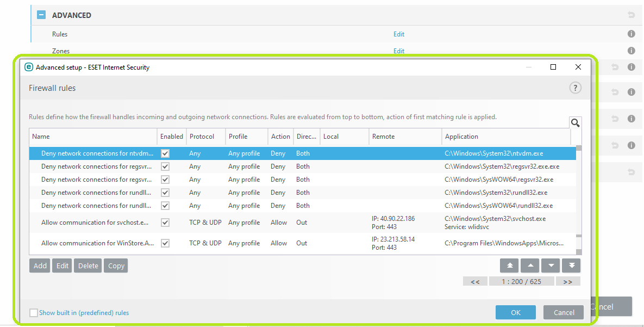
Task: Sort rules by the Action column
Action: [x=280, y=137]
